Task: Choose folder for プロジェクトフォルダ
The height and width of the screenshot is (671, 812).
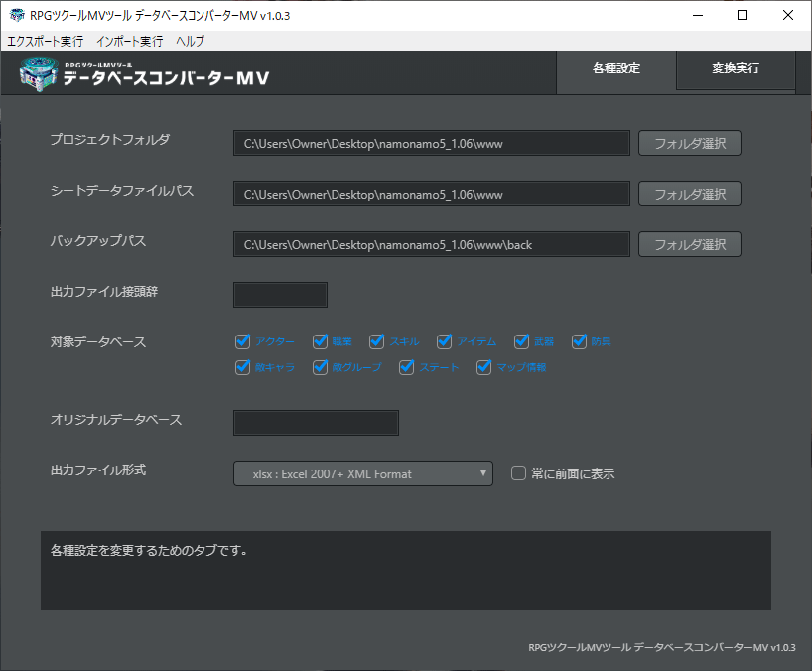Action: click(690, 143)
